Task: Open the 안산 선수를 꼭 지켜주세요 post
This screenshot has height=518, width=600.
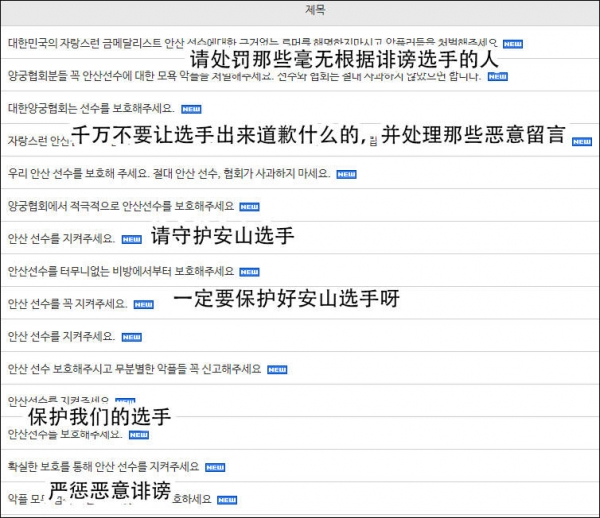Action: pyautogui.click(x=66, y=303)
